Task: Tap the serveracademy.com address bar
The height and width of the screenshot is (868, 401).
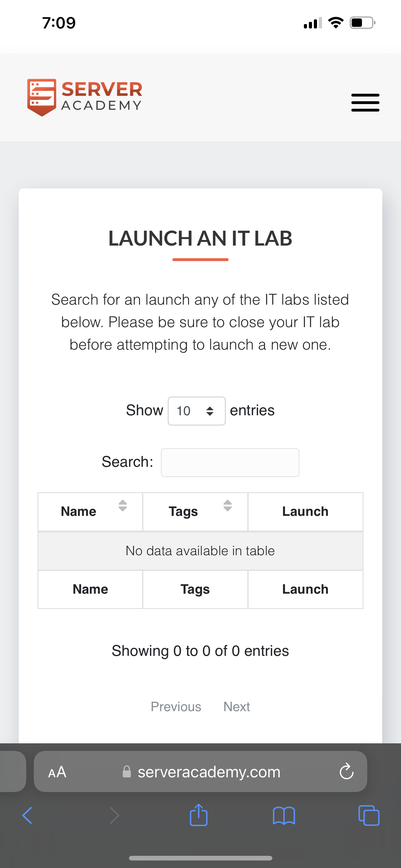Action: (209, 772)
